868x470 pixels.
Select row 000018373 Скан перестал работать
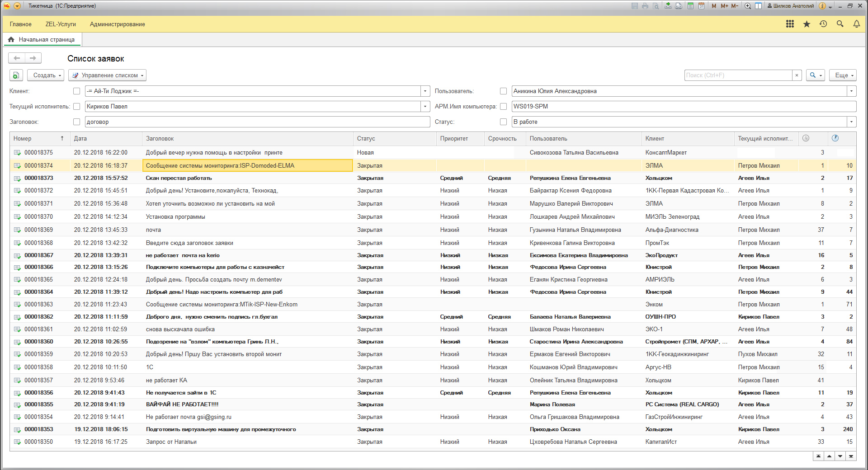tap(433, 178)
